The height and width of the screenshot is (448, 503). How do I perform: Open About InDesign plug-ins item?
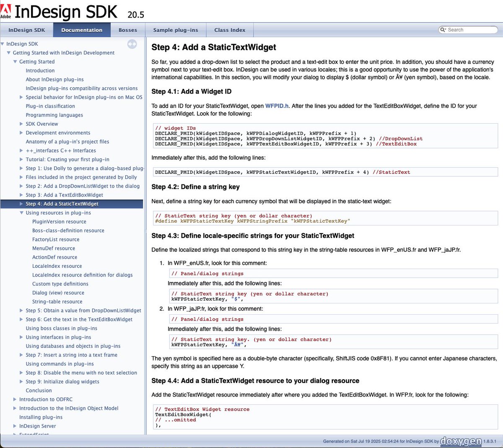(55, 80)
